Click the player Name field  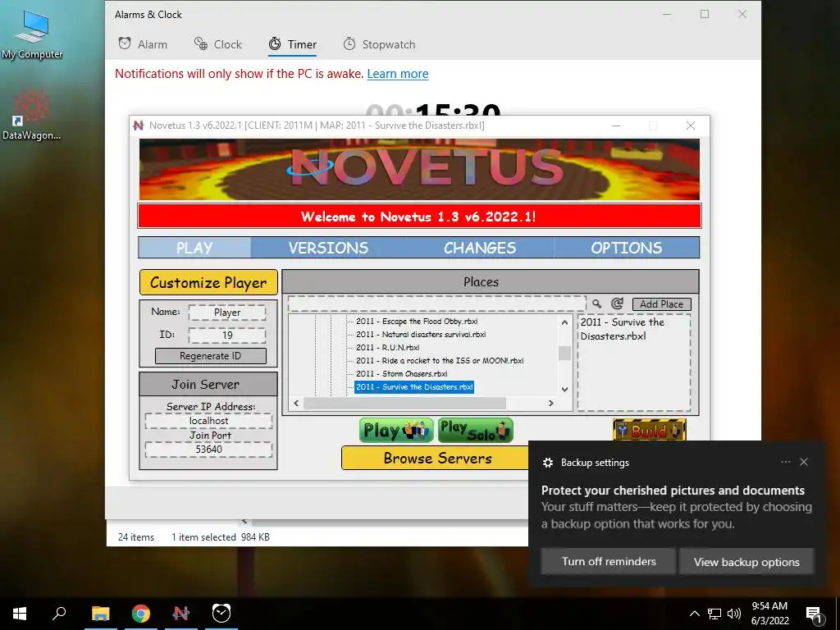point(227,313)
